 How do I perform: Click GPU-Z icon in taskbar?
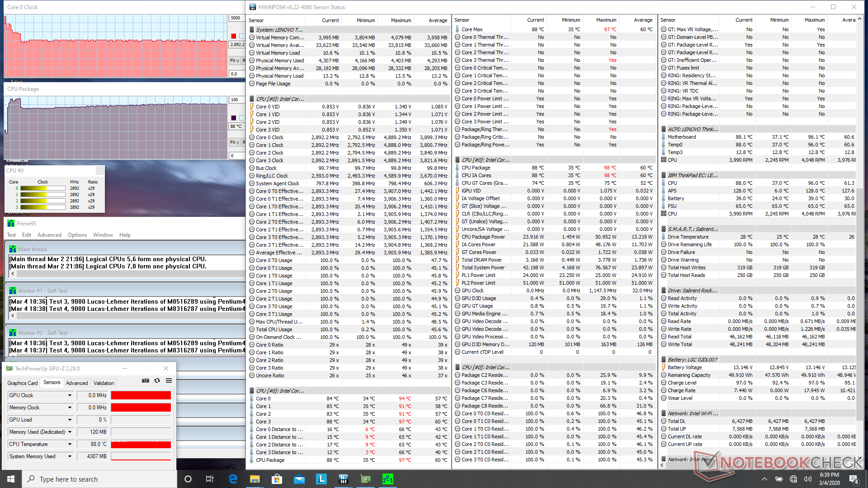point(365,479)
